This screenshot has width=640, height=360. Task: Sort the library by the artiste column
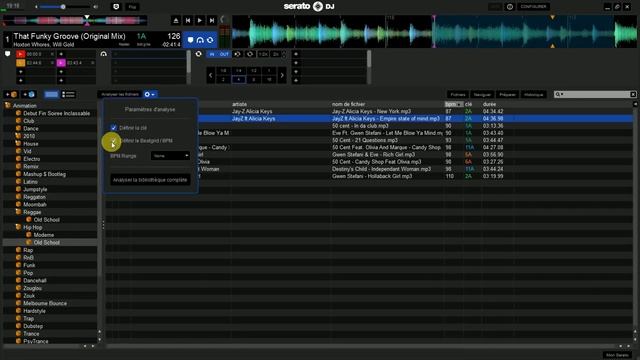point(240,104)
